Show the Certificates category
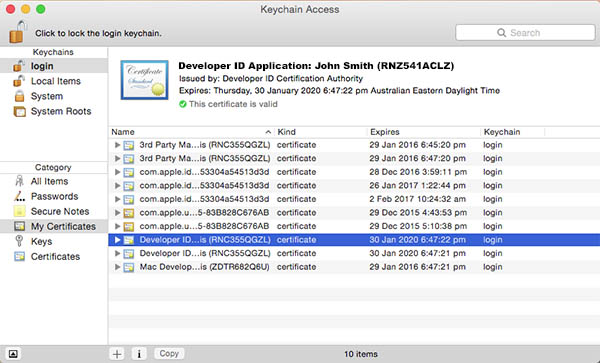This screenshot has width=600, height=363. (54, 256)
